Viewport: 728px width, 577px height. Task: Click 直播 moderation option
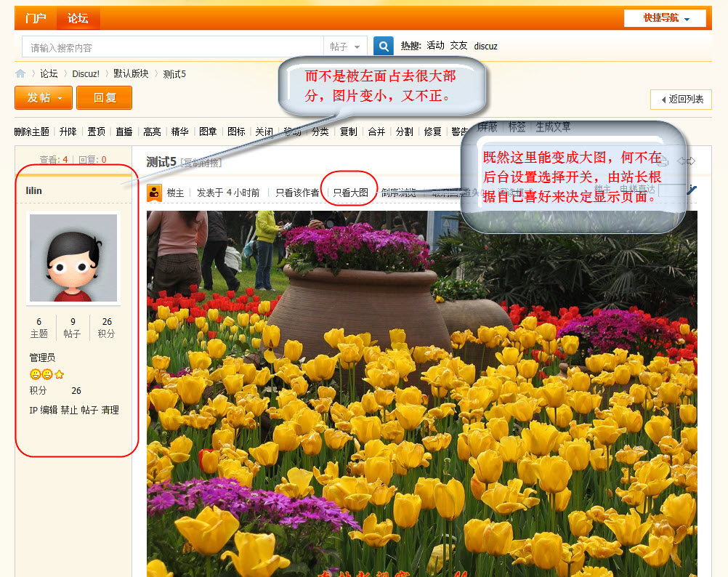124,132
